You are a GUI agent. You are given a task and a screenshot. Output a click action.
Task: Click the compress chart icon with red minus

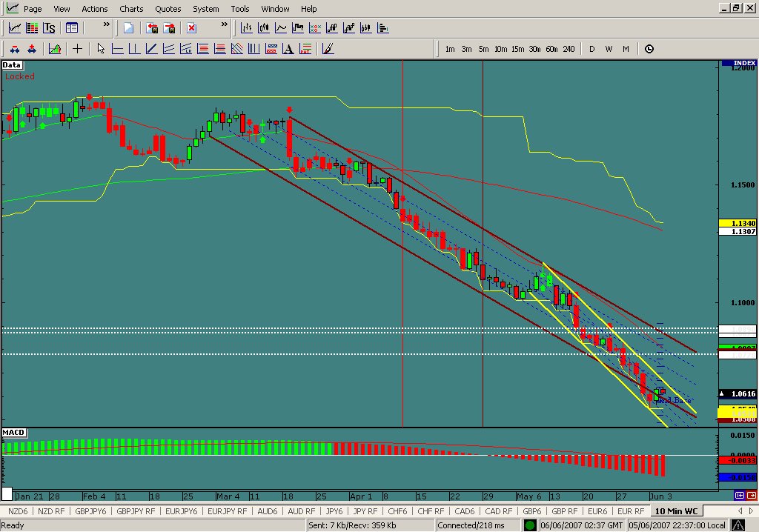pos(15,49)
